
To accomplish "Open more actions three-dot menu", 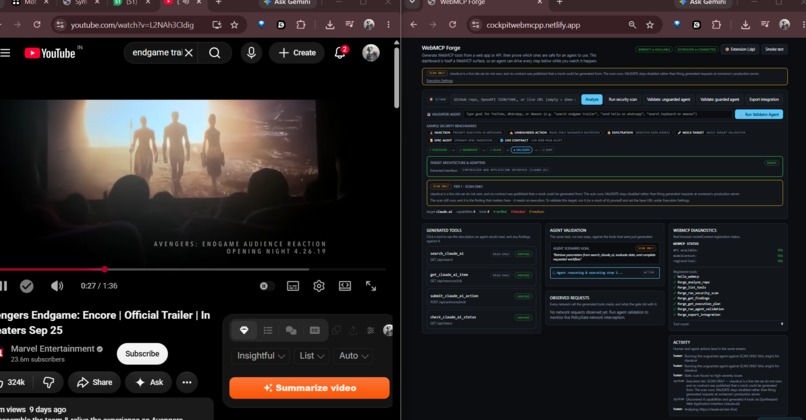I will coord(187,382).
